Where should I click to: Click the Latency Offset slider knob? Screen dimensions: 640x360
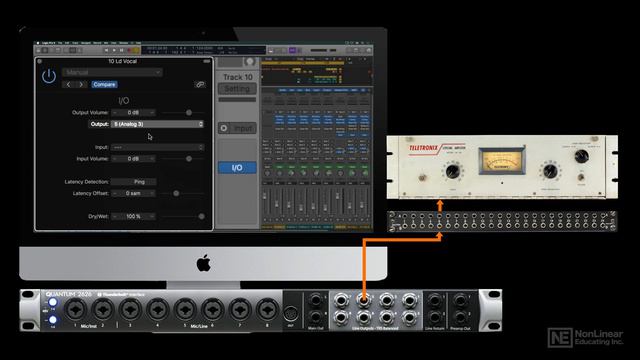click(176, 193)
